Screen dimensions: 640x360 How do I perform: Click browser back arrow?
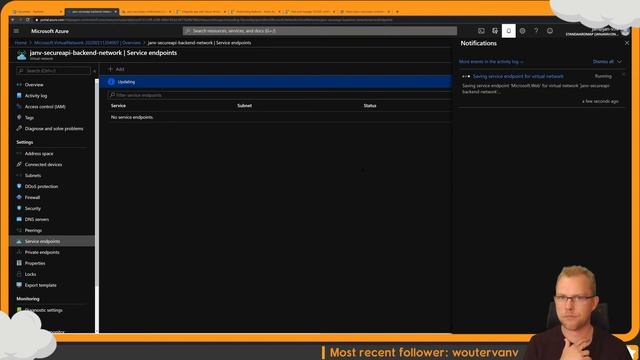click(x=13, y=20)
